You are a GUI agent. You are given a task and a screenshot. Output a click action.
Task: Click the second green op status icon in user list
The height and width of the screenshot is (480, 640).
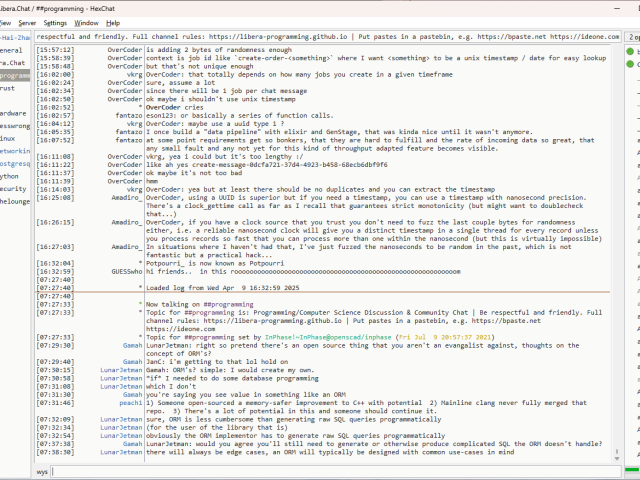coord(632,62)
